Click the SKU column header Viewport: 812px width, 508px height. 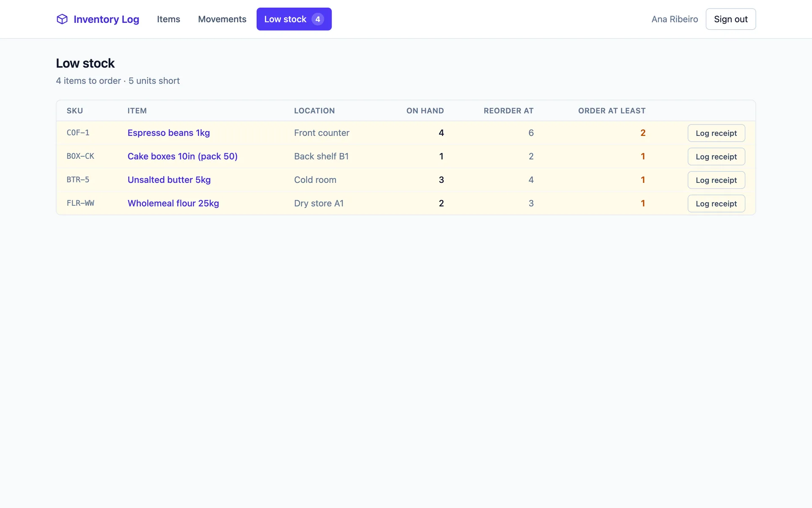coord(75,111)
